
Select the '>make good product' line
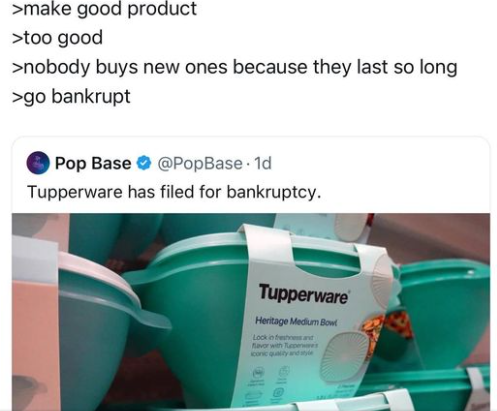pyautogui.click(x=104, y=8)
